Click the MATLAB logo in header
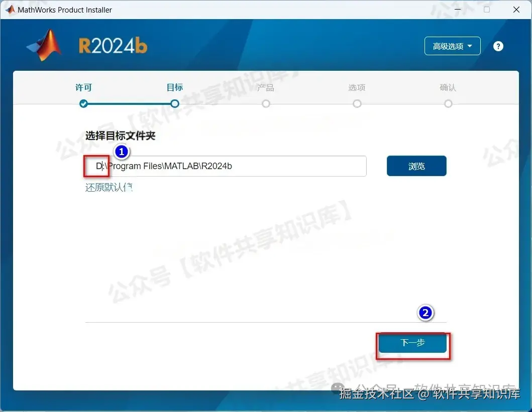 44,45
